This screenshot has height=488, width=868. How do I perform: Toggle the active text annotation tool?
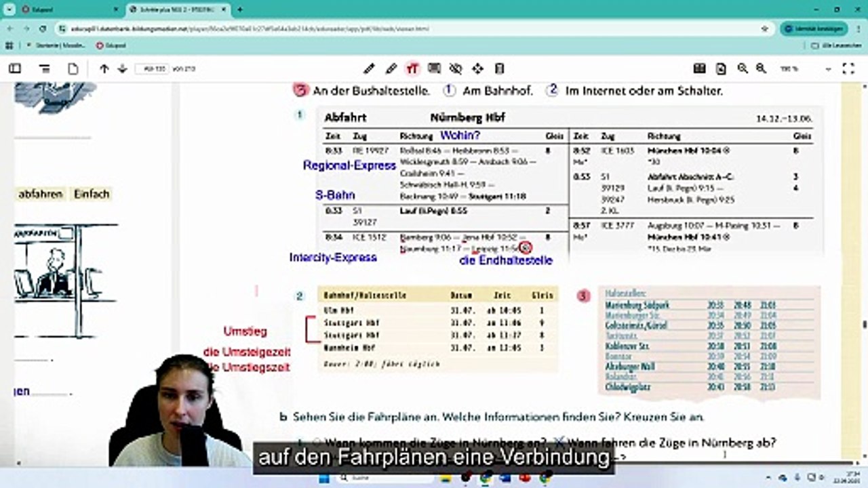coord(412,68)
